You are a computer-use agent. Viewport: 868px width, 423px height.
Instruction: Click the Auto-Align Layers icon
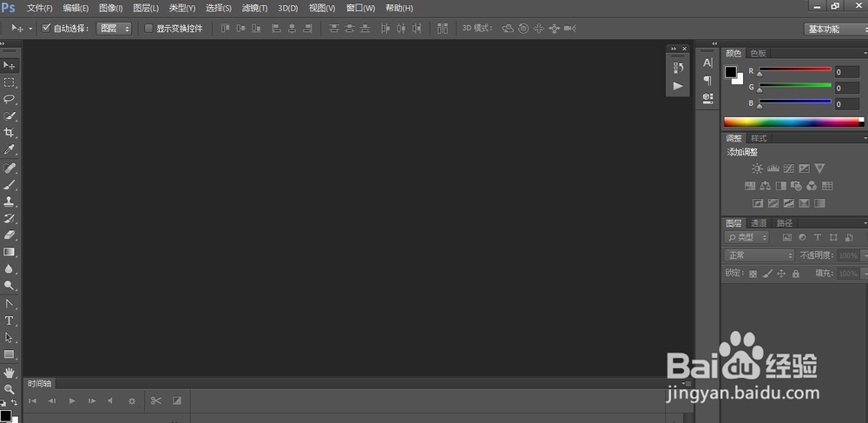click(443, 29)
